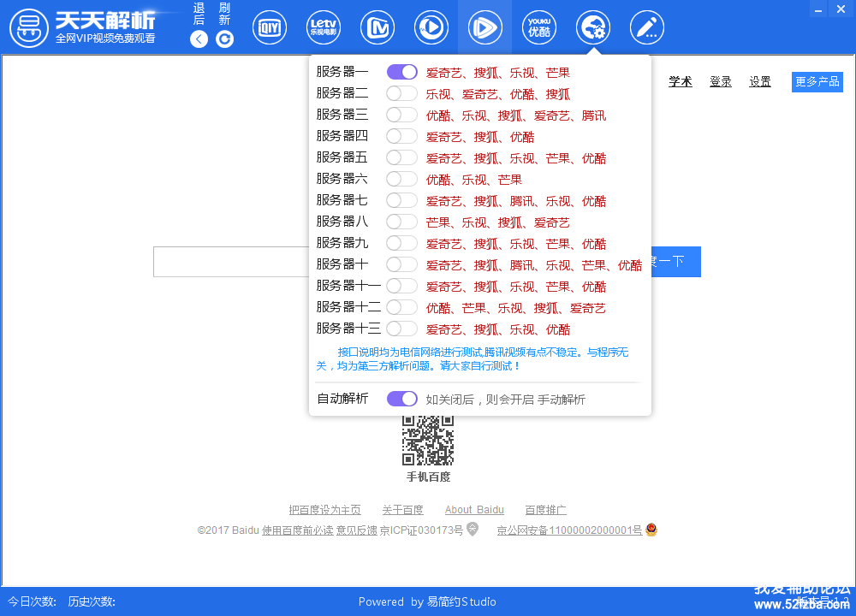Open the About Baidu link
This screenshot has width=856, height=616.
(474, 510)
